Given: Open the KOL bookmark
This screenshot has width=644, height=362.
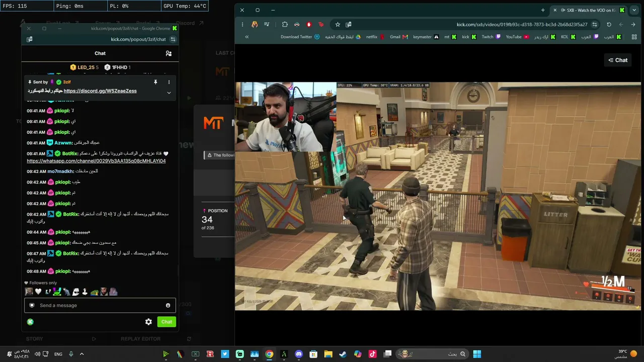Looking at the screenshot, I should pyautogui.click(x=568, y=37).
